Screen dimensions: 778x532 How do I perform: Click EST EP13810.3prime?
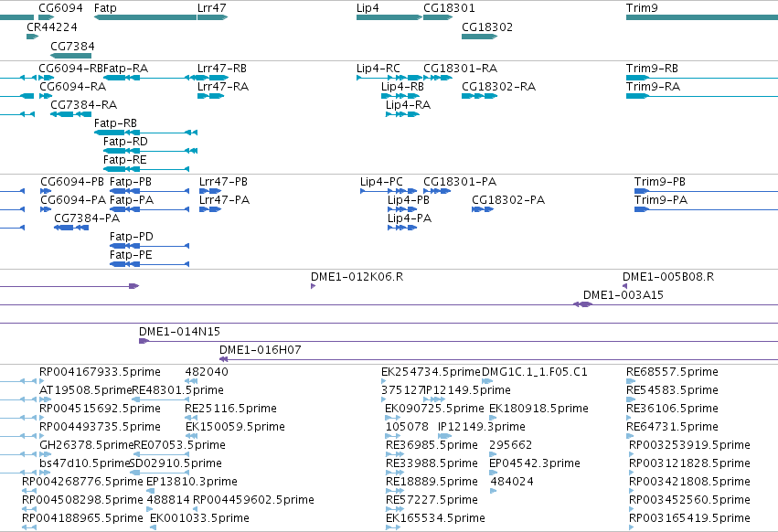(x=192, y=482)
